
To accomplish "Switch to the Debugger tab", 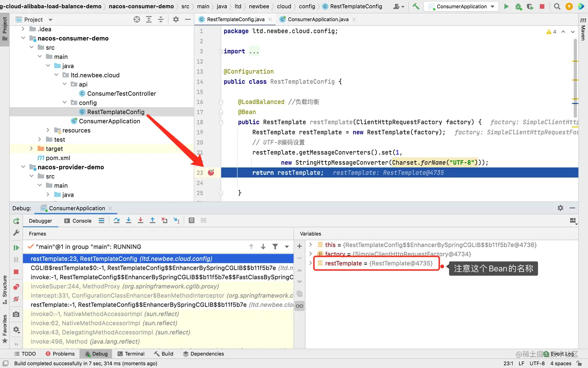I will tap(40, 221).
